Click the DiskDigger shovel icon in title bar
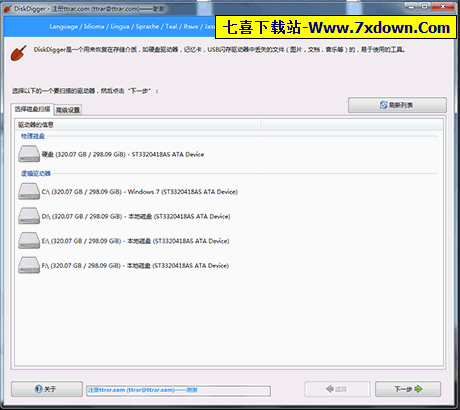 (x=7, y=9)
